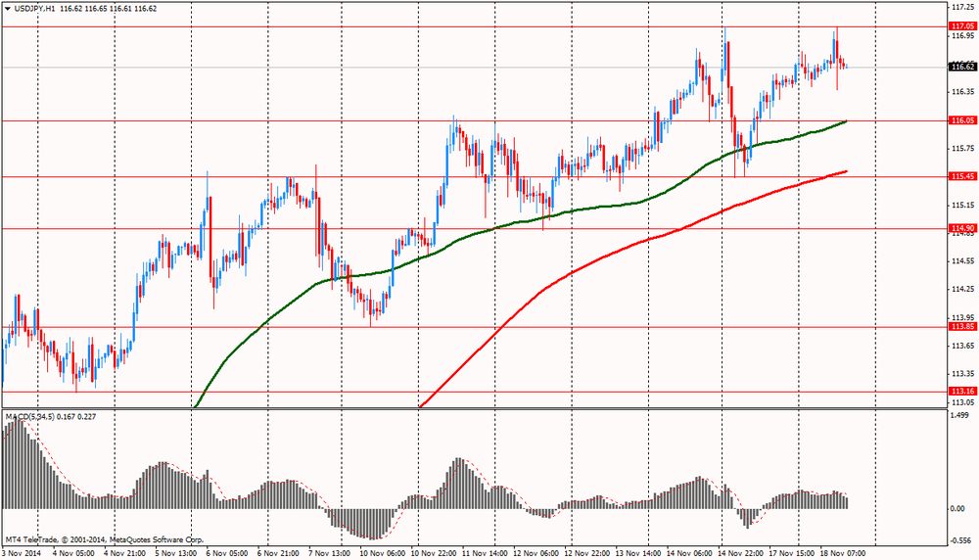
Task: Click the 117.25 price scale value
Action: (x=962, y=7)
